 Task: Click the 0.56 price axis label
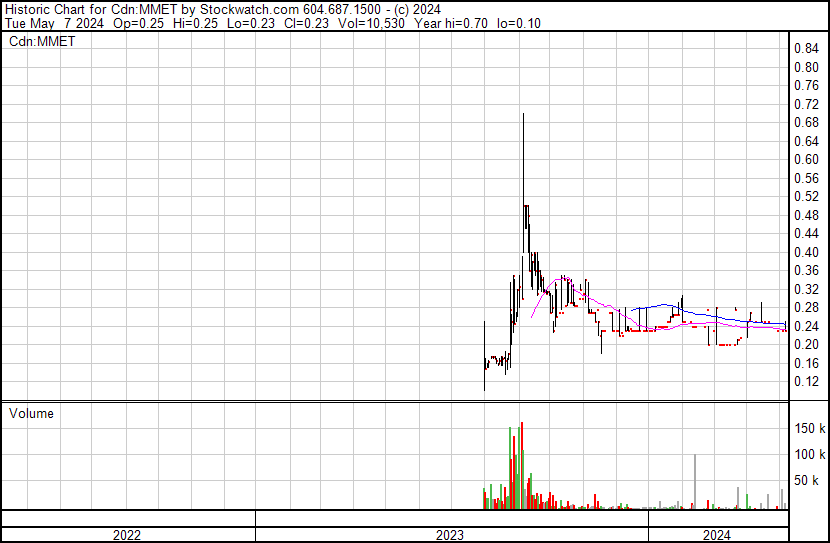click(x=807, y=178)
